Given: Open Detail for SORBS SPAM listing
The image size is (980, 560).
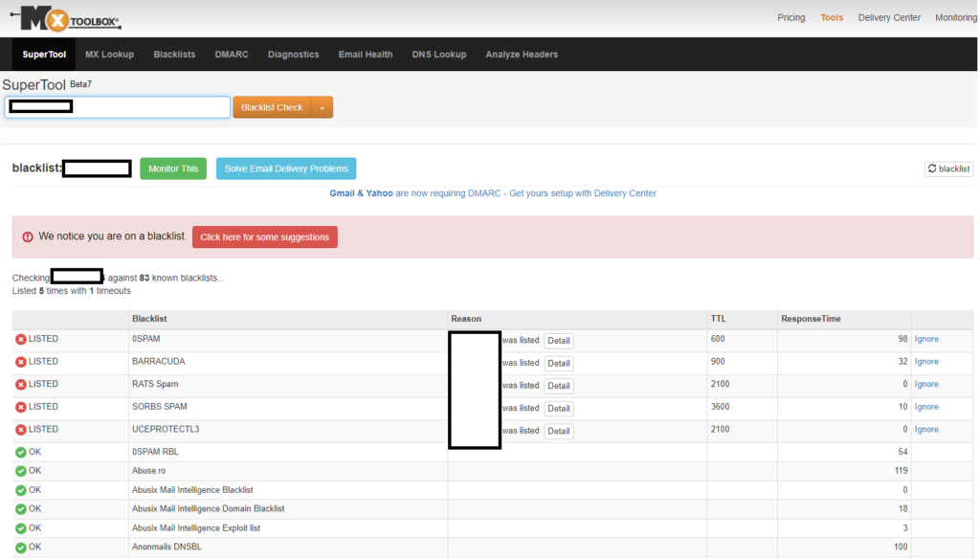Looking at the screenshot, I should (x=559, y=408).
